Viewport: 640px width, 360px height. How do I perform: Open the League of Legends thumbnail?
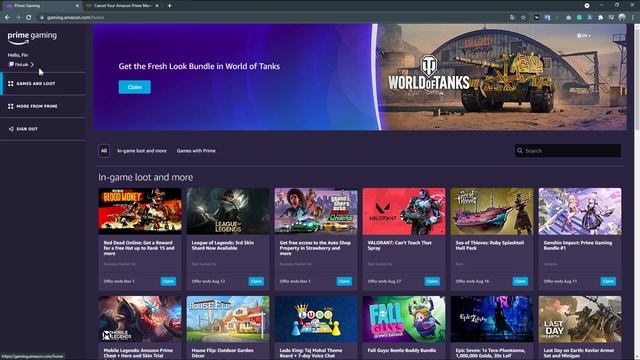pyautogui.click(x=228, y=211)
